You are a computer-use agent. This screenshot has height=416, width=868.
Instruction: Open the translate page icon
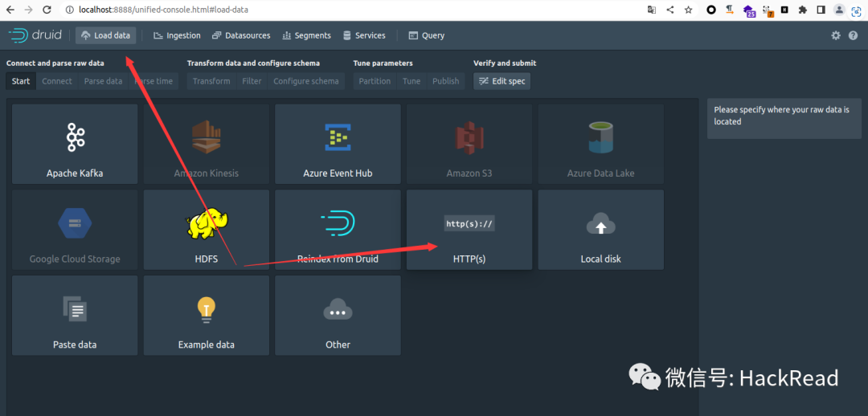(x=652, y=10)
